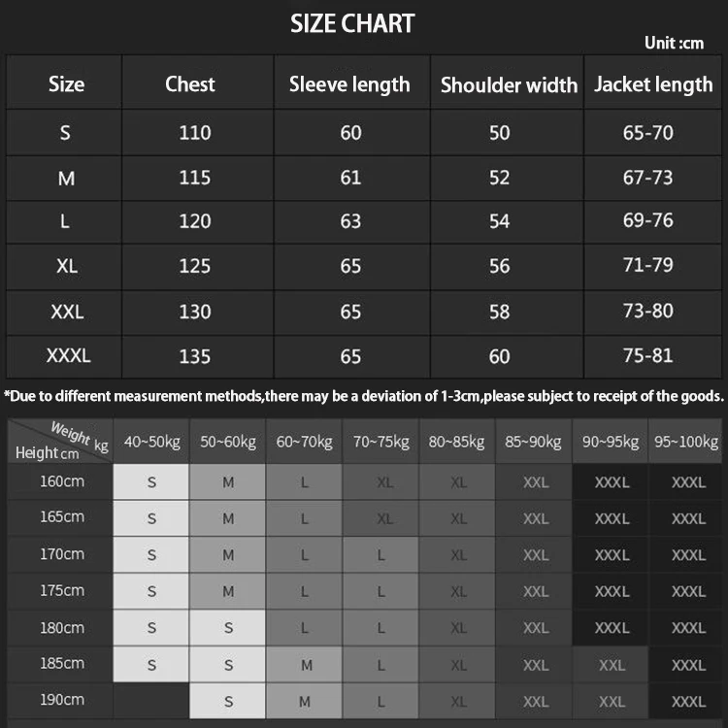The image size is (728, 728).
Task: Click the Shoulder width column header
Action: 509,85
